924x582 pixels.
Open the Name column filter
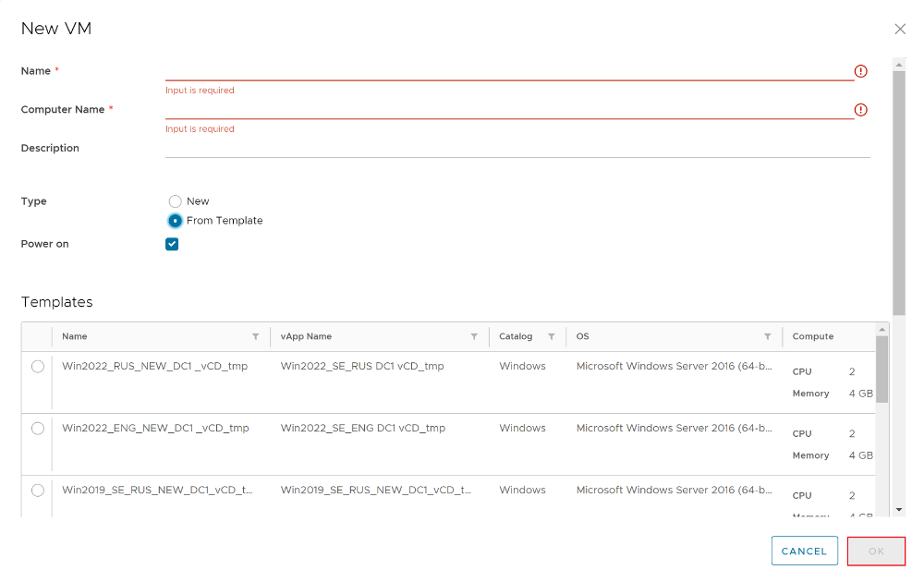tap(255, 336)
